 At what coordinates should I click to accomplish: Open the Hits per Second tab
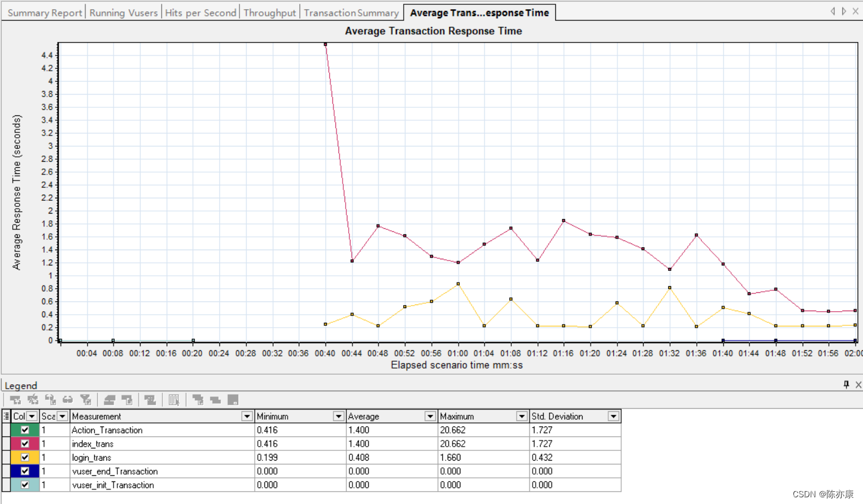click(200, 13)
